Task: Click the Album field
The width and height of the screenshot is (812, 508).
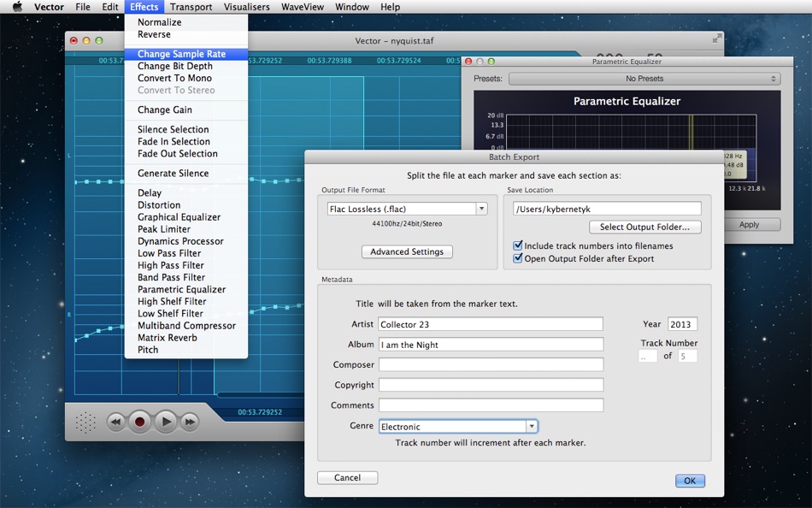Action: pos(491,345)
